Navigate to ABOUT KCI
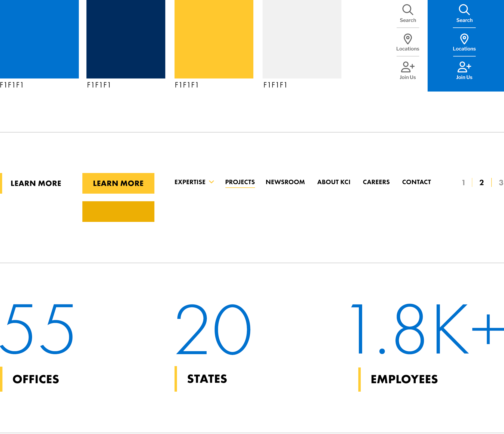The height and width of the screenshot is (434, 504). click(x=334, y=182)
